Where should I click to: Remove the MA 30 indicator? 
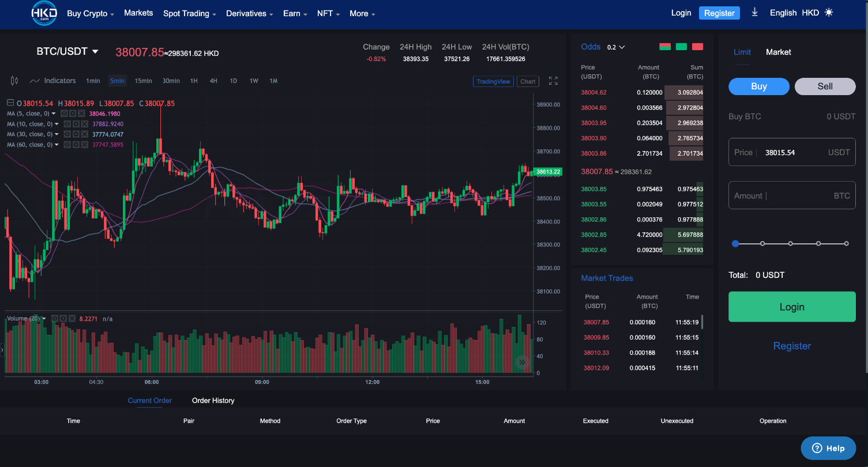click(85, 134)
